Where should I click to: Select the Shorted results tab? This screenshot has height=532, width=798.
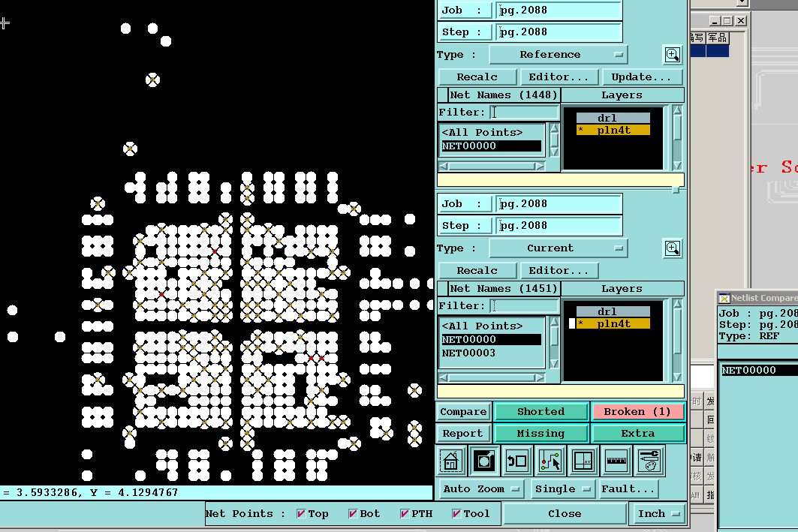pyautogui.click(x=541, y=411)
